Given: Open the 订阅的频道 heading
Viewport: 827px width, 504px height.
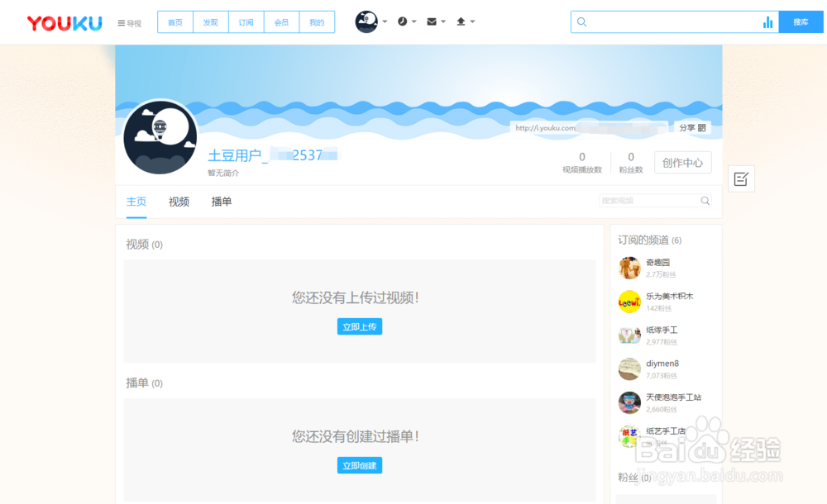Looking at the screenshot, I should pos(650,240).
